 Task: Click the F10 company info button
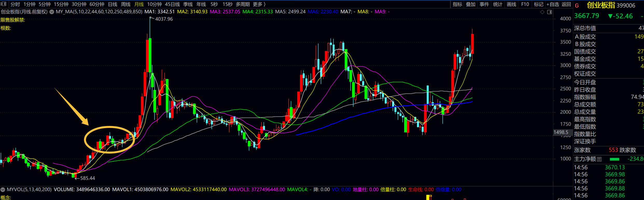[525, 4]
